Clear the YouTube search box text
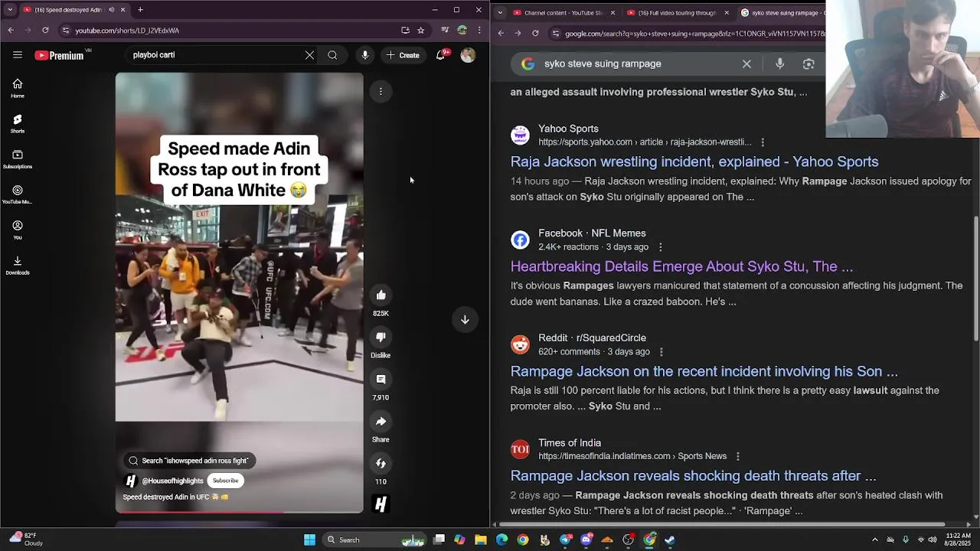The width and height of the screenshot is (980, 551). [309, 55]
